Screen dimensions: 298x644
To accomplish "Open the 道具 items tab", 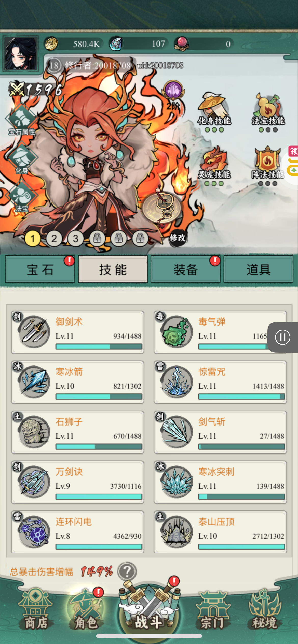I will (259, 269).
